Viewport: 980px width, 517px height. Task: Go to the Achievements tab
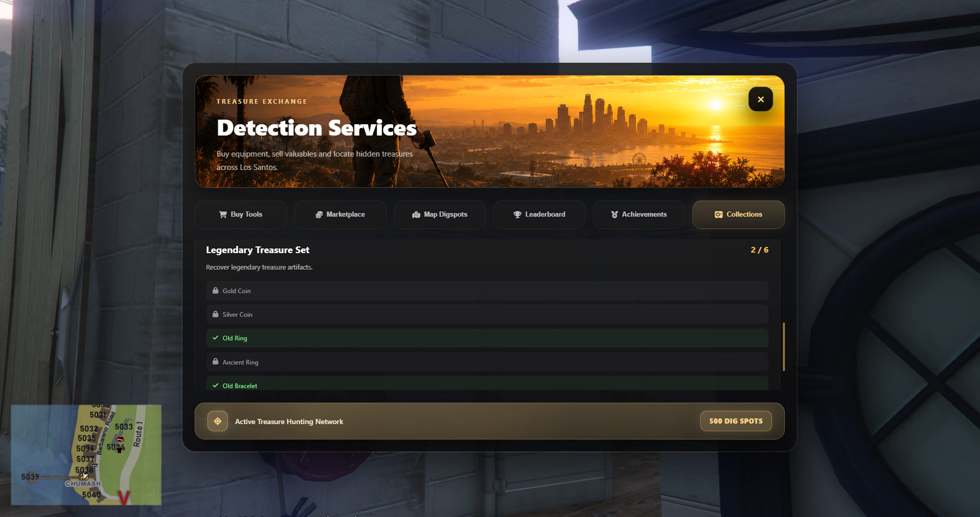(x=639, y=215)
